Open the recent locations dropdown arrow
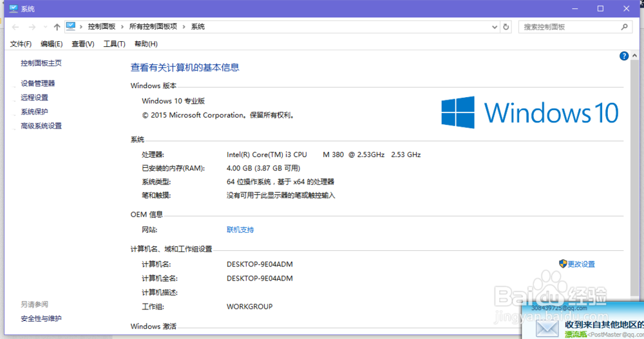Image resolution: width=644 pixels, height=339 pixels. coord(45,27)
